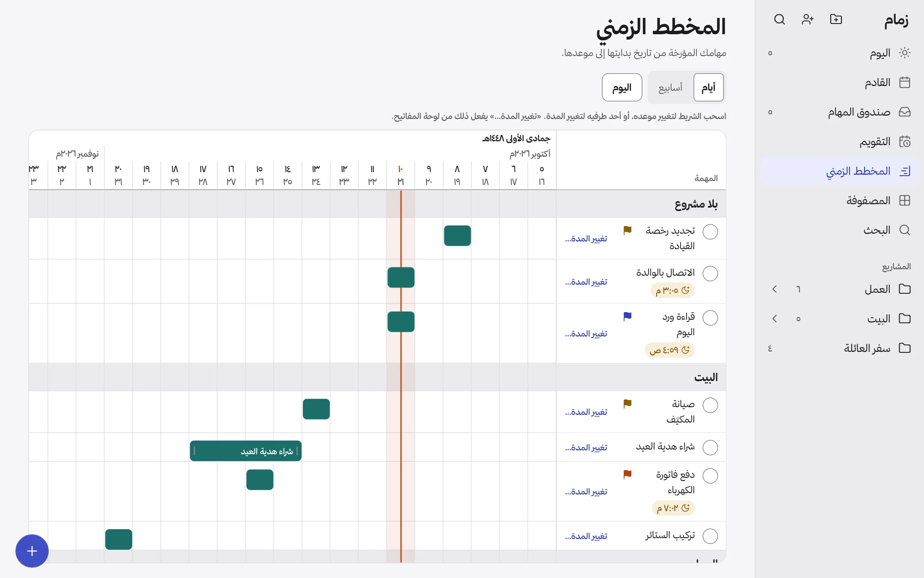Viewport: 924px width, 578px height.
Task: Open البحث via sidebar magnifier icon
Action: [x=904, y=230]
